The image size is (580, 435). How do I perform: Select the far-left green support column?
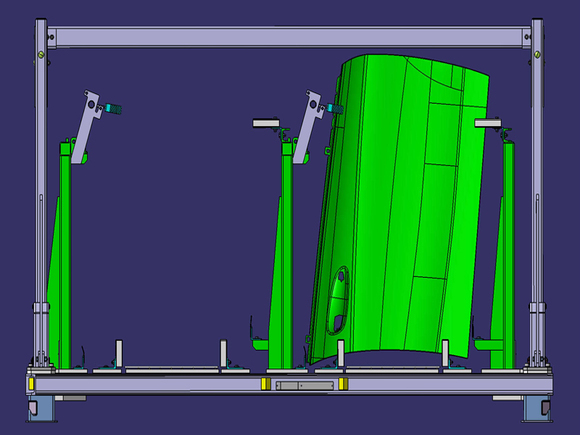coord(65,255)
